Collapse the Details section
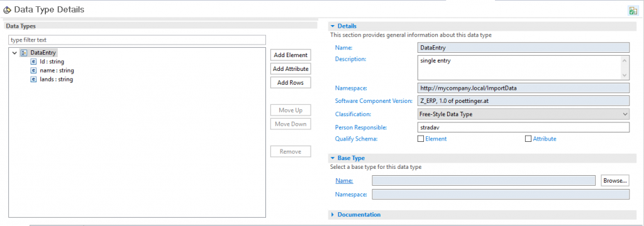 pyautogui.click(x=333, y=26)
